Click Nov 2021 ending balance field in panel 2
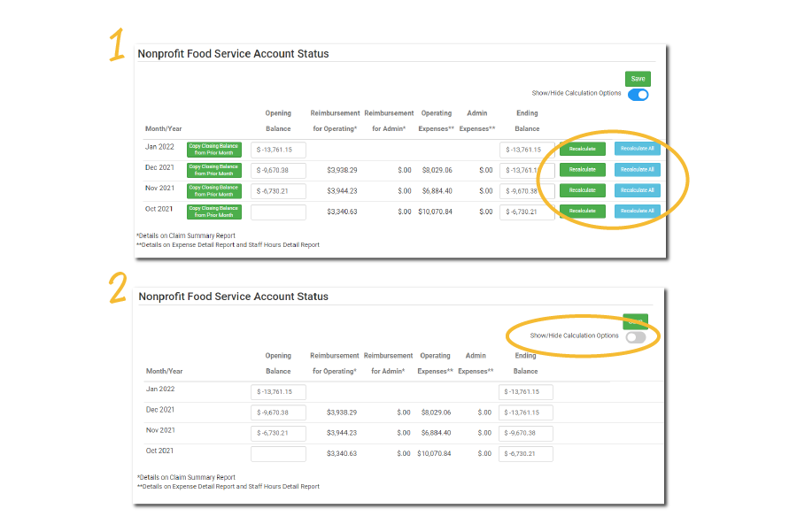Screen dimensions: 797x532 pos(526,433)
